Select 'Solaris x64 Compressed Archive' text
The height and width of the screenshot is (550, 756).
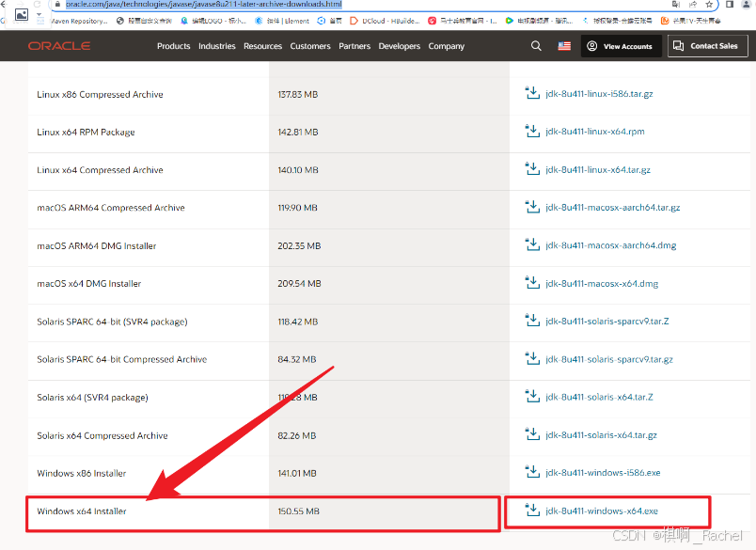(102, 435)
